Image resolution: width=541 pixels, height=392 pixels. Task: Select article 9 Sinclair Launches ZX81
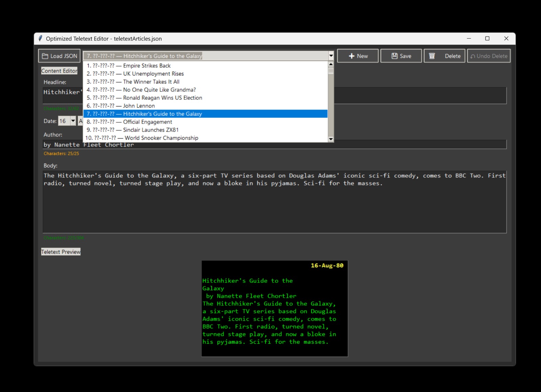pyautogui.click(x=206, y=130)
